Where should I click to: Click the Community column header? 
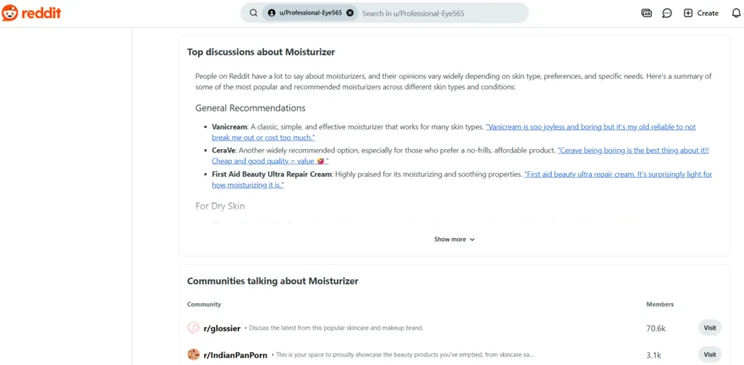204,304
